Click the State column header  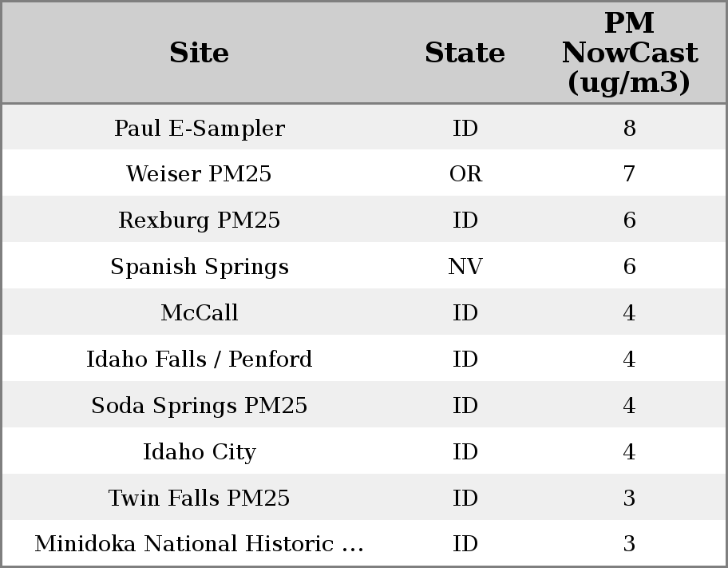(x=465, y=53)
